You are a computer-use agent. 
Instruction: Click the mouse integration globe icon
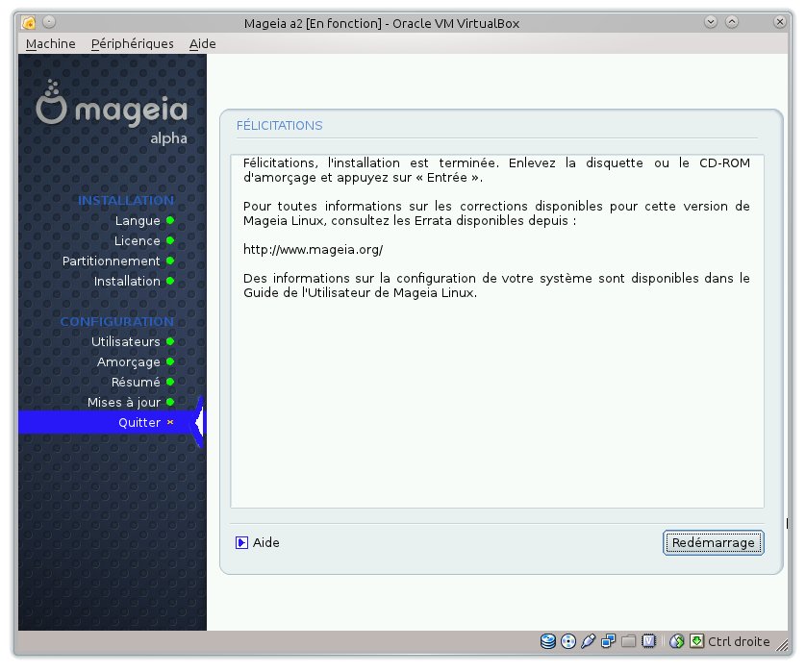[676, 641]
